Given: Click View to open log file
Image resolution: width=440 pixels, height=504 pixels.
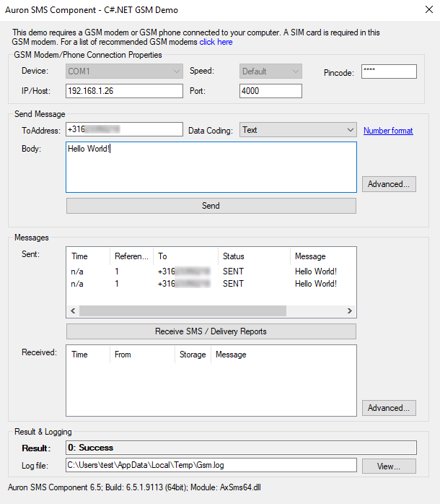Looking at the screenshot, I should [x=389, y=466].
